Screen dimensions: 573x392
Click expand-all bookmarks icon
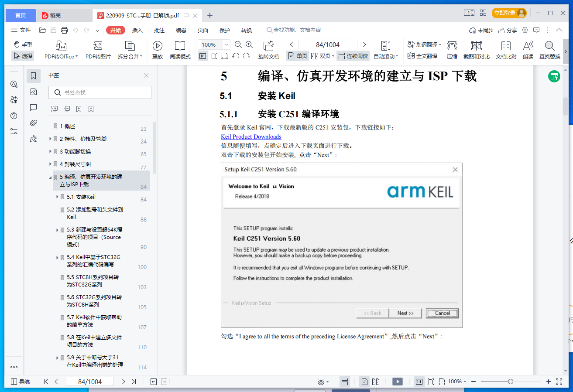(x=55, y=109)
